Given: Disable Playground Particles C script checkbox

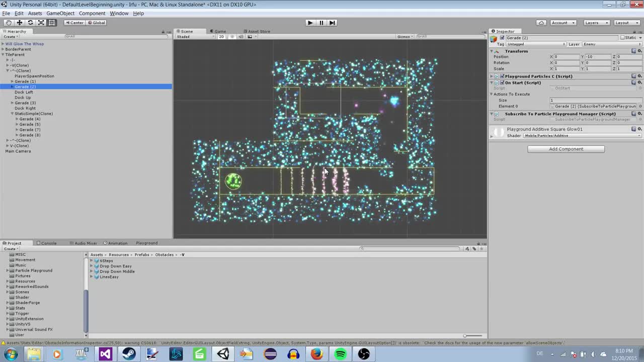Looking at the screenshot, I should [502, 76].
